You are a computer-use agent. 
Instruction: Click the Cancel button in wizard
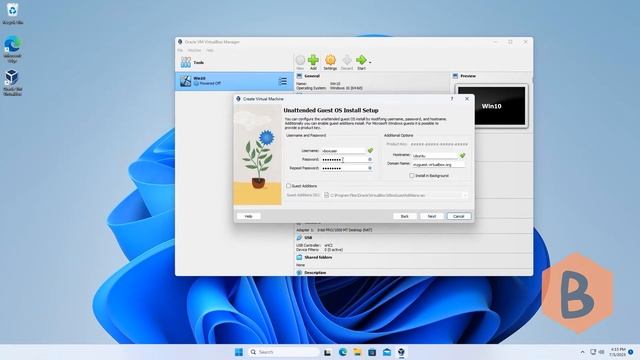pyautogui.click(x=459, y=216)
